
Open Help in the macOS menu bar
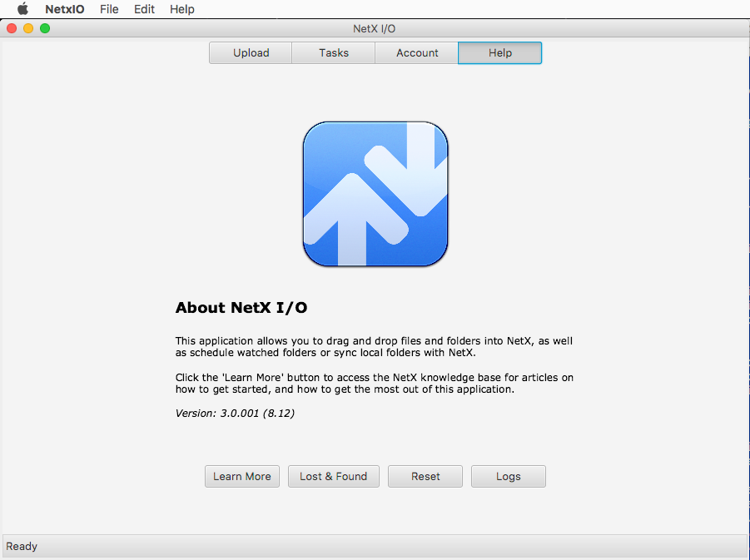181,9
